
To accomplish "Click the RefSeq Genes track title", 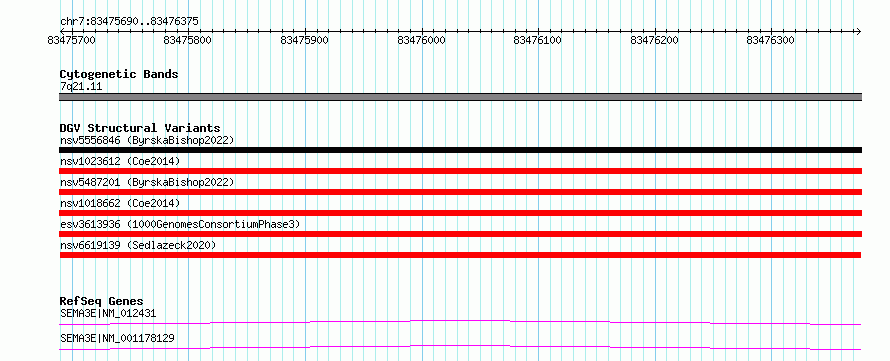I will (102, 301).
